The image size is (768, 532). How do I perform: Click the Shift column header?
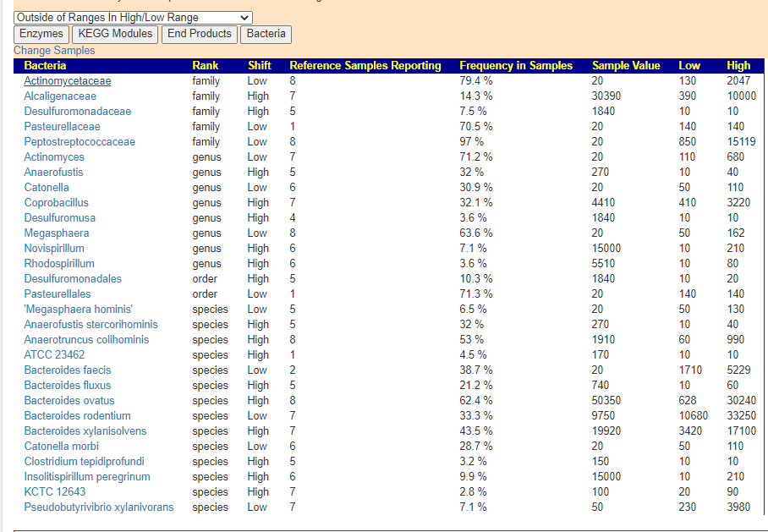point(259,66)
